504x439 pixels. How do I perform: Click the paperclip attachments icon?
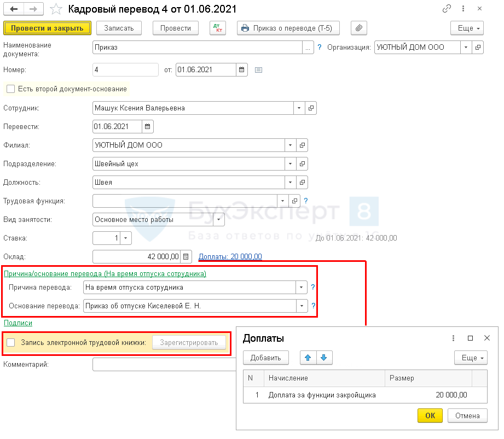point(358,28)
